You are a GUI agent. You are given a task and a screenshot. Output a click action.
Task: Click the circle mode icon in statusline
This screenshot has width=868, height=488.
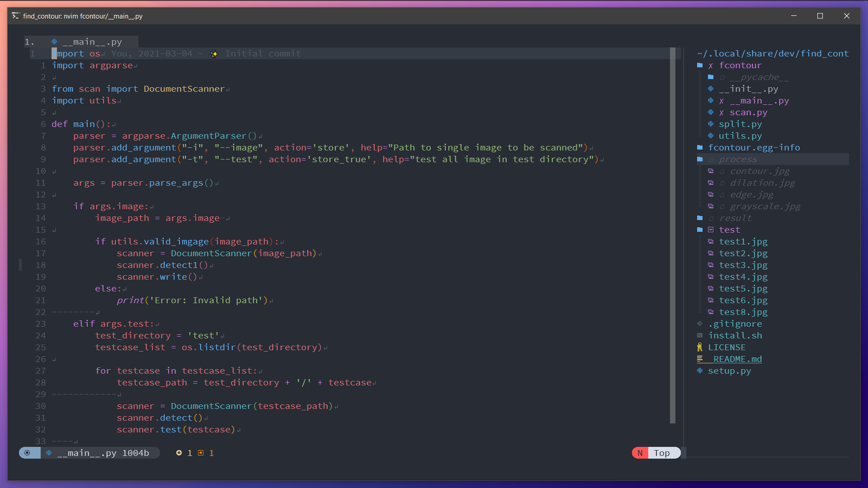click(x=27, y=453)
